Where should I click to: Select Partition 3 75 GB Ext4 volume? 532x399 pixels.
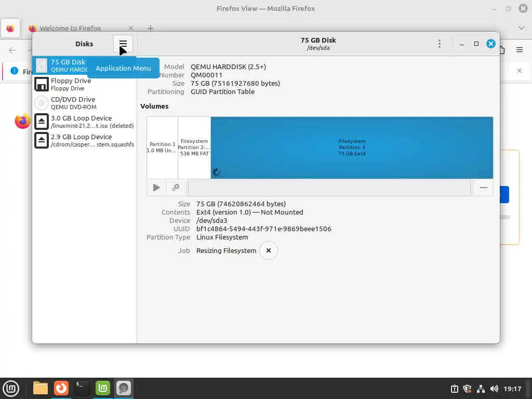pyautogui.click(x=352, y=148)
